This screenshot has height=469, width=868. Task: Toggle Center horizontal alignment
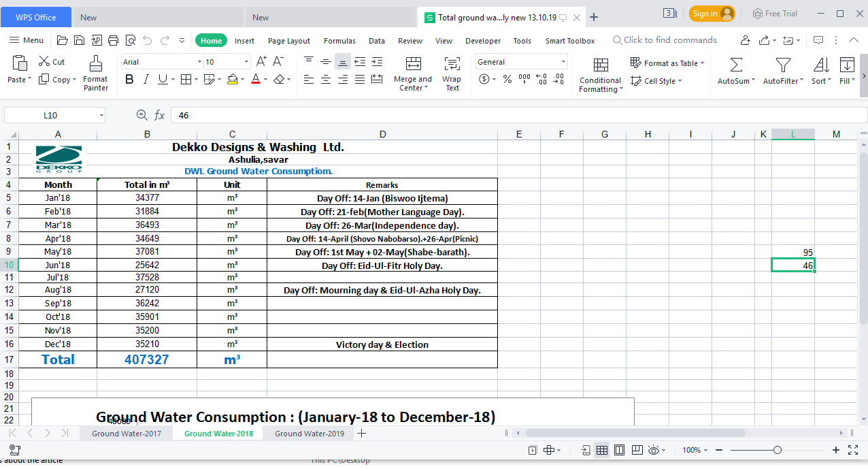point(326,80)
